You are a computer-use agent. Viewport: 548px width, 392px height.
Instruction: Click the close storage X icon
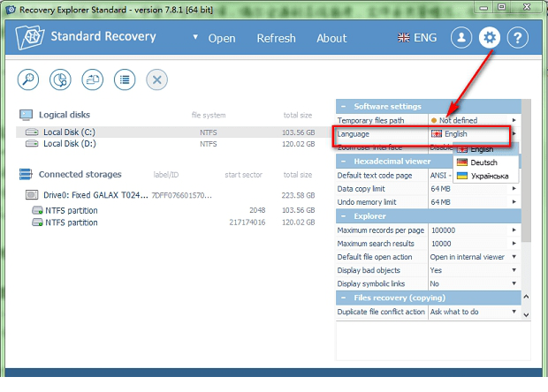pos(156,79)
